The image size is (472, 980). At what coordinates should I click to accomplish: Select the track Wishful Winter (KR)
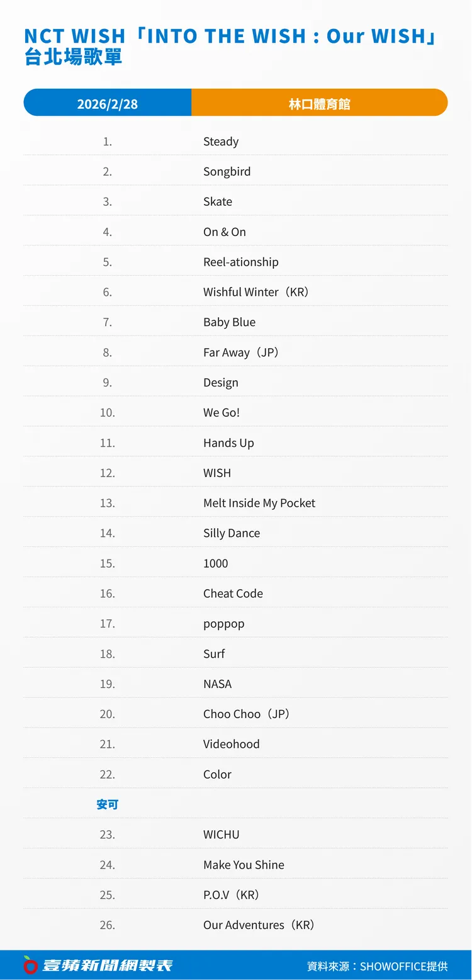point(256,292)
